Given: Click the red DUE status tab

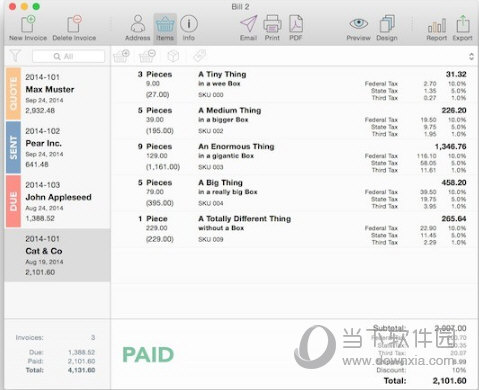Looking at the screenshot, I should 13,201.
